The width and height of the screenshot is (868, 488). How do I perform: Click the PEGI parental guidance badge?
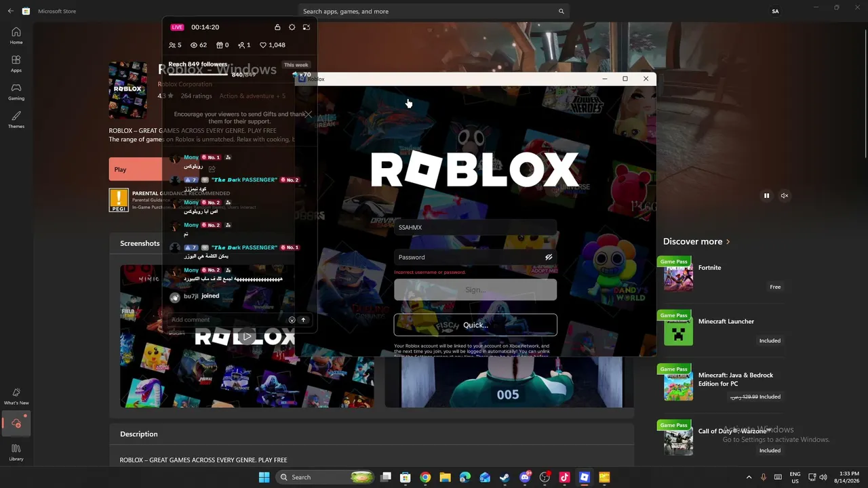[119, 200]
